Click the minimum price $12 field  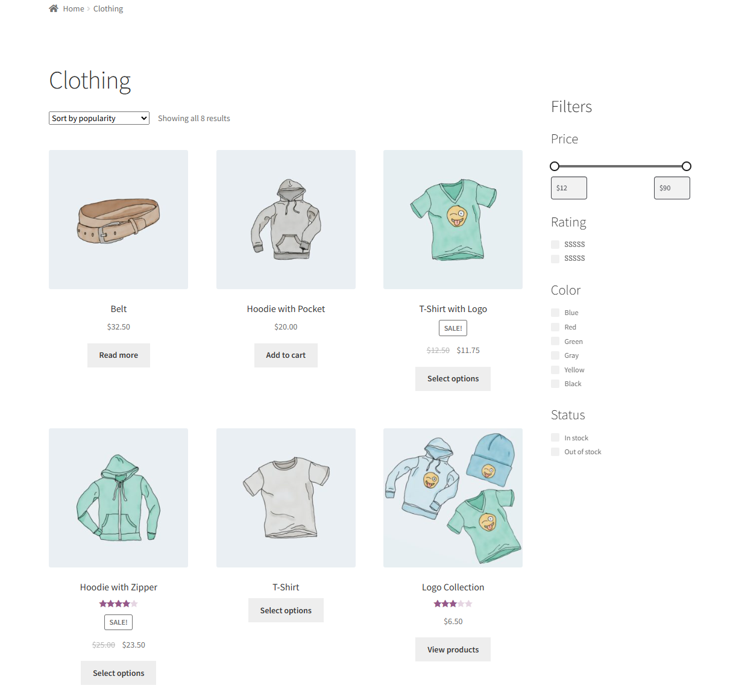[x=569, y=188]
